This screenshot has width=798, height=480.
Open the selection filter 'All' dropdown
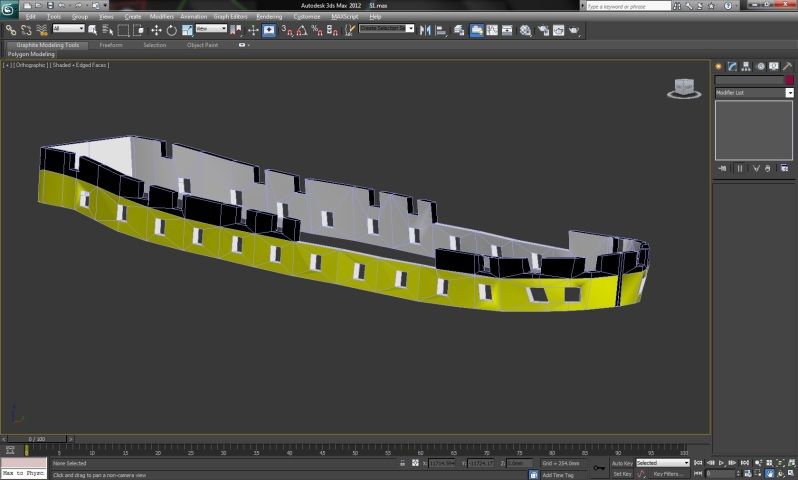[69, 29]
